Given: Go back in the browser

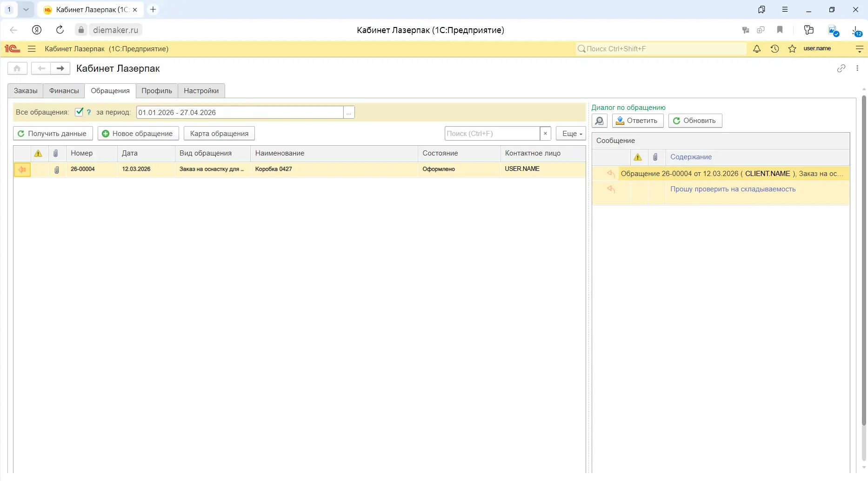Looking at the screenshot, I should click(13, 30).
